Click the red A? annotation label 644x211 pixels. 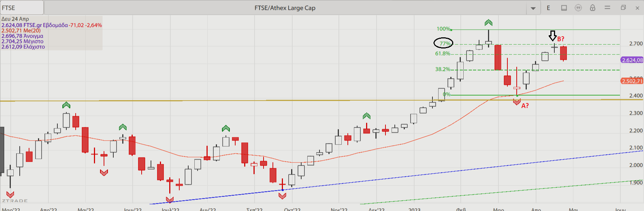[525, 105]
